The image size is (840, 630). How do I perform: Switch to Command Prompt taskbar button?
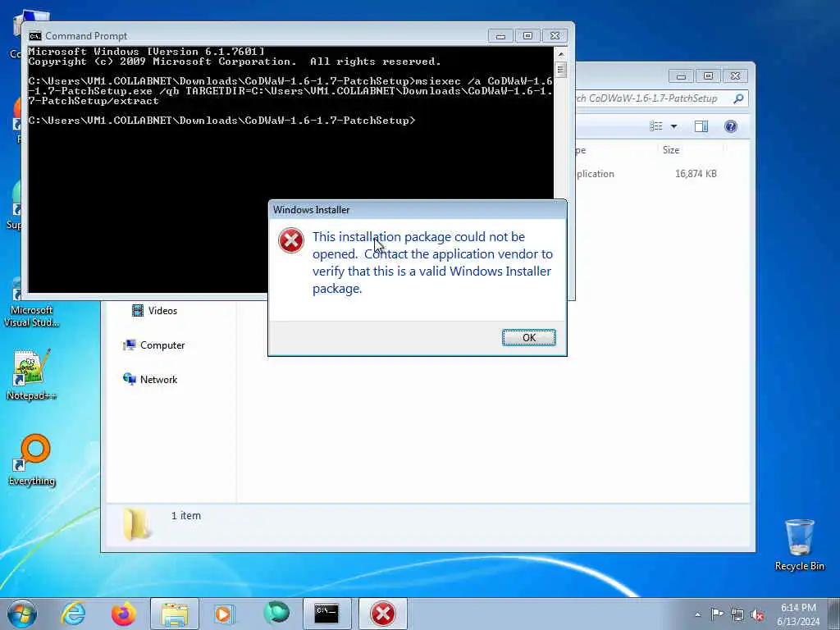326,614
